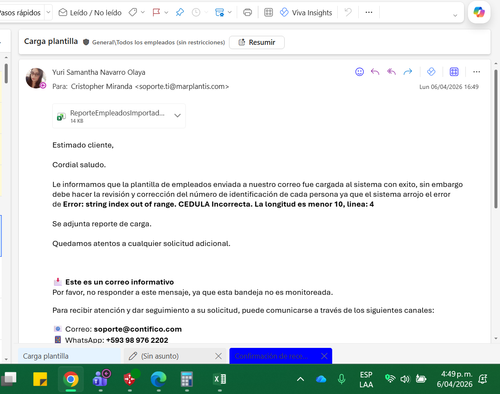Open Microsoft Teams from the taskbar
The image size is (500, 394).
pos(101,379)
